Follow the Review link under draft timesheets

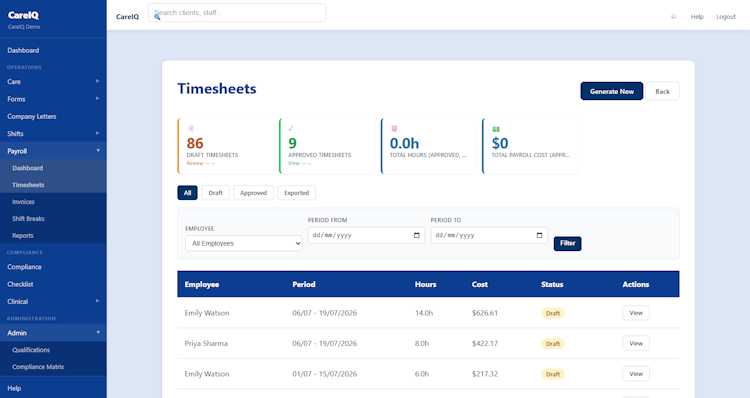coord(200,164)
